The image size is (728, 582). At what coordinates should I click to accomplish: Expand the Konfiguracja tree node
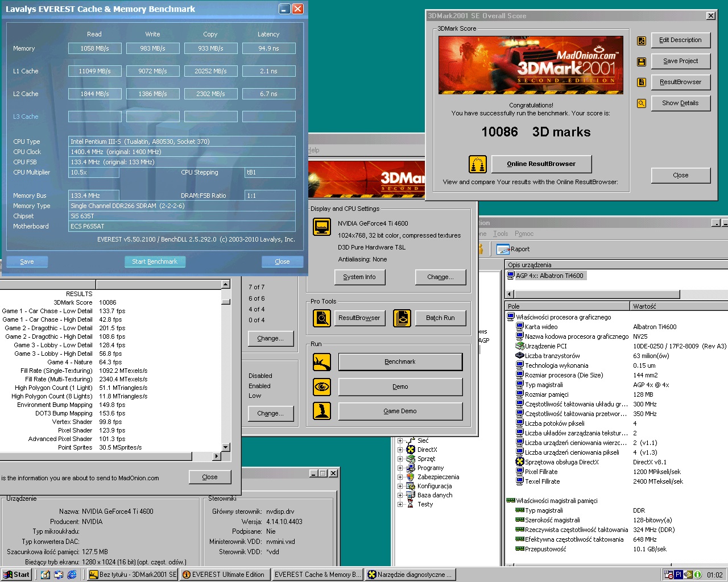tap(400, 486)
